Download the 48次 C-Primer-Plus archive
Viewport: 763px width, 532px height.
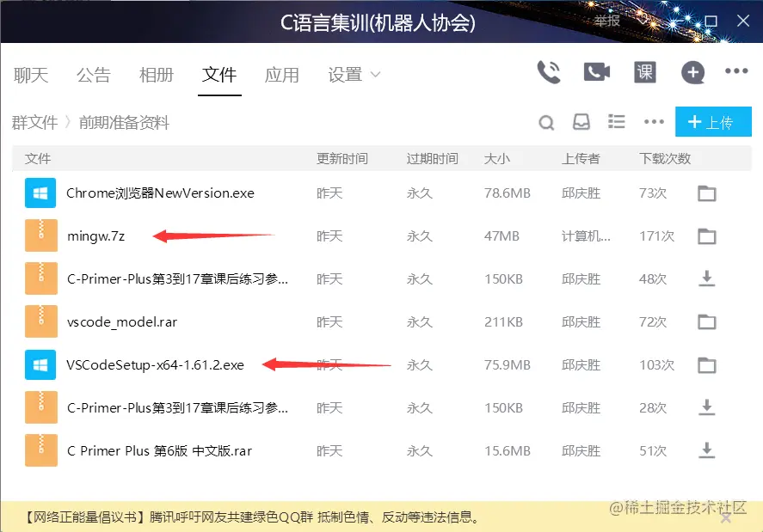tap(706, 278)
